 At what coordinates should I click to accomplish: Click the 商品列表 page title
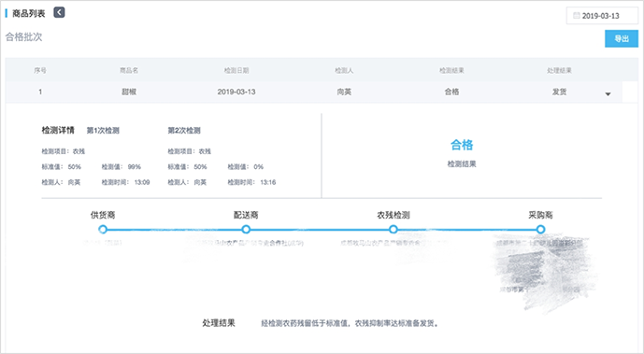point(28,13)
